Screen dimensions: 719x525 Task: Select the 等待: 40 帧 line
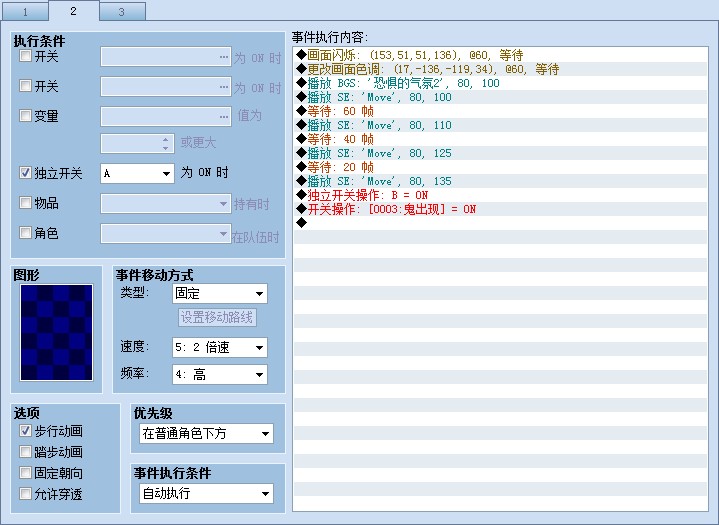tap(500, 139)
